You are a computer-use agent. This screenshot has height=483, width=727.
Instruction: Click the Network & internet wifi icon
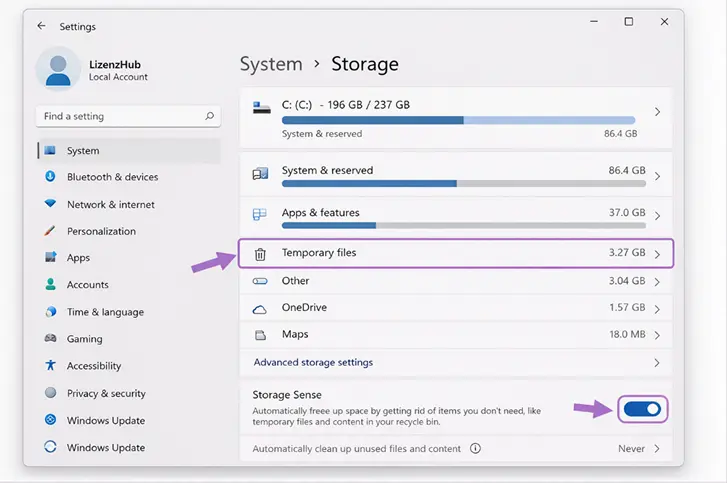50,203
